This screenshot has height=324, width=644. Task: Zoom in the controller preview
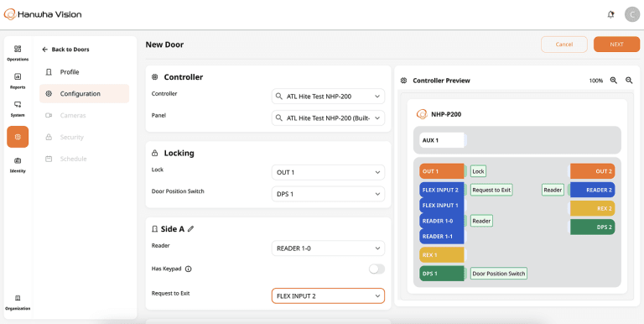pos(614,81)
